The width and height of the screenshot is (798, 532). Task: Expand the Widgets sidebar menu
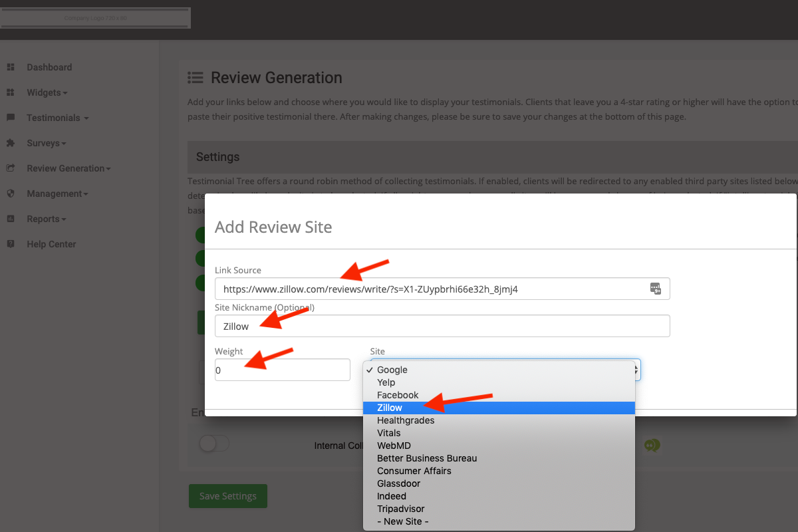(x=47, y=92)
